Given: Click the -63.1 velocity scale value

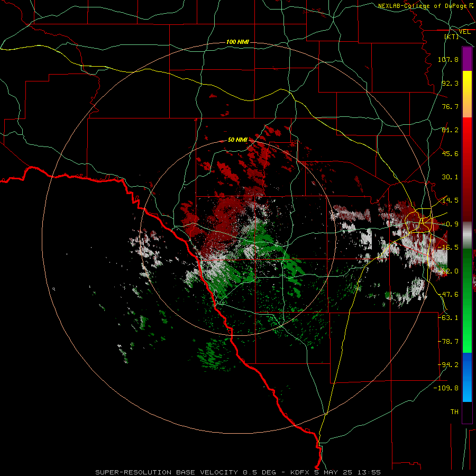Looking at the screenshot, I should click(x=448, y=318).
